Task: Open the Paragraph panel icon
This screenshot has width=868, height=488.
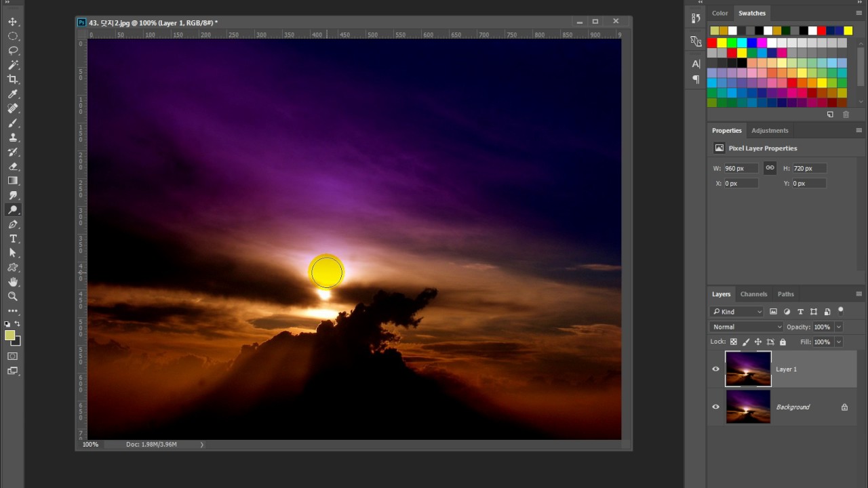Action: point(696,79)
